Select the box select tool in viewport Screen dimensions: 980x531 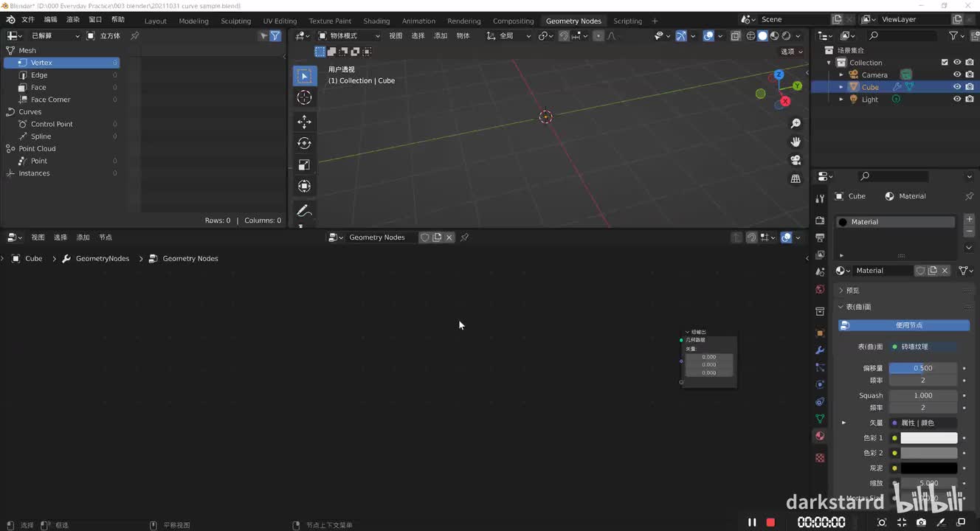pyautogui.click(x=304, y=76)
